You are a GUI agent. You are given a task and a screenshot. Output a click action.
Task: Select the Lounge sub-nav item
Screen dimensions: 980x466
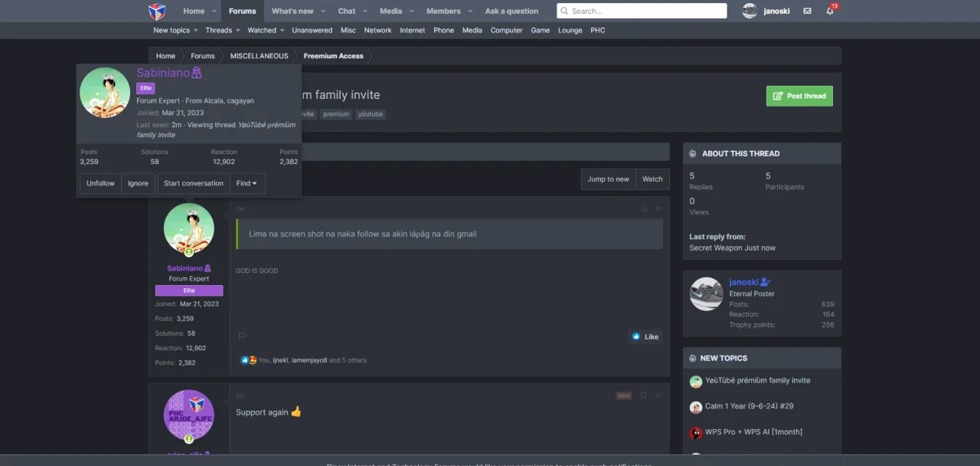570,31
